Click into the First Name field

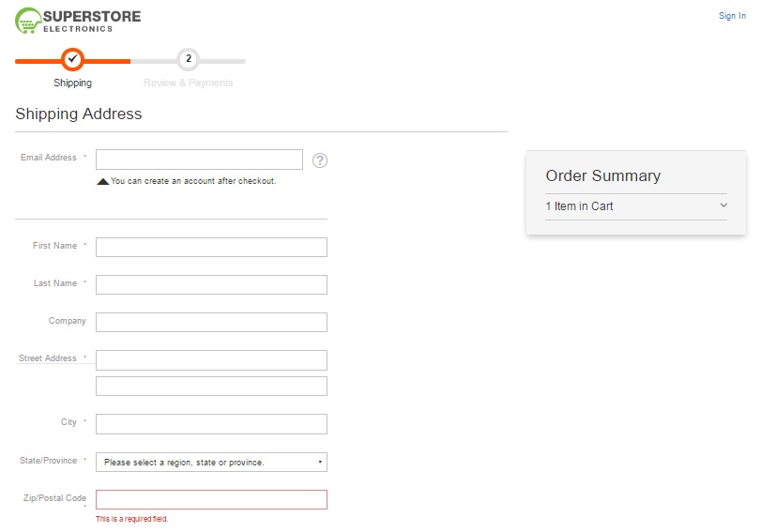click(211, 247)
